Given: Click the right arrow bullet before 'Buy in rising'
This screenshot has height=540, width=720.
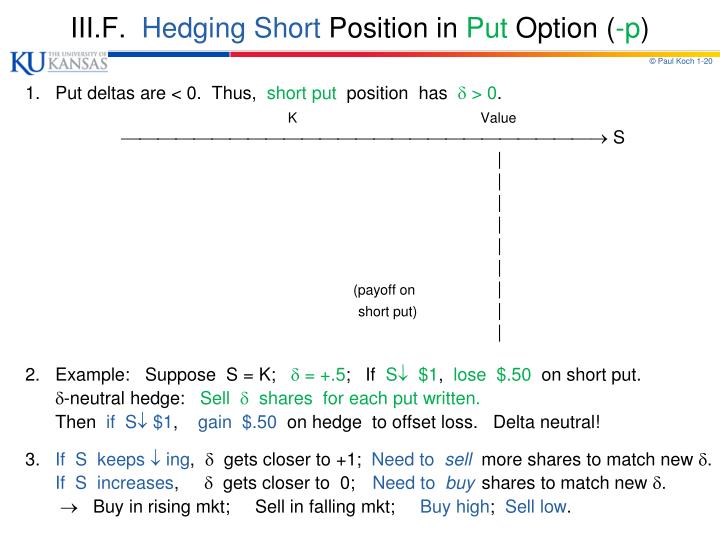Looking at the screenshot, I should (69, 508).
